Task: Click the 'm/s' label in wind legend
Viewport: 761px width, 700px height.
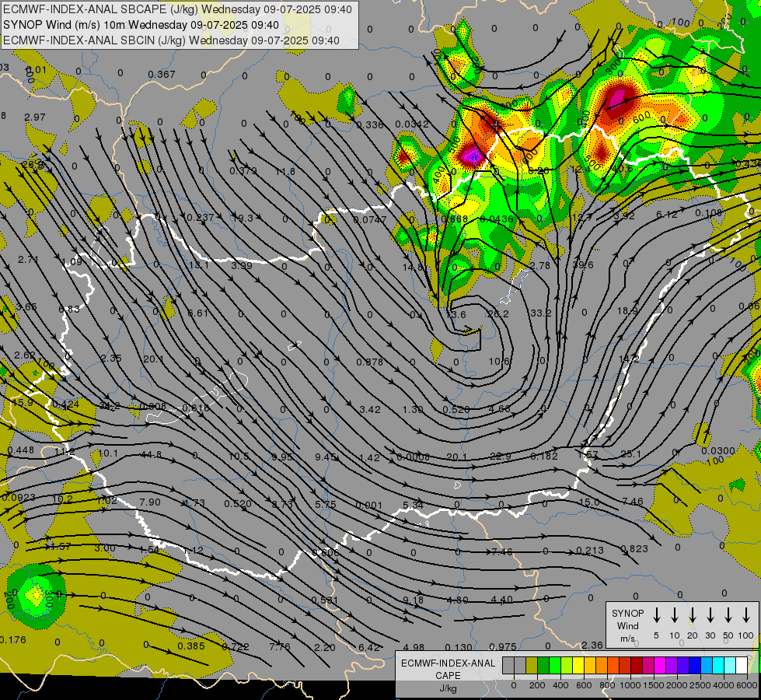Action: [628, 639]
